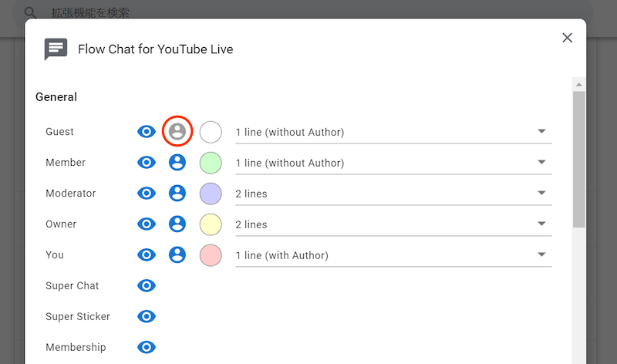The width and height of the screenshot is (617, 364).
Task: Click the Flow Chat extension logo icon
Action: pyautogui.click(x=56, y=49)
